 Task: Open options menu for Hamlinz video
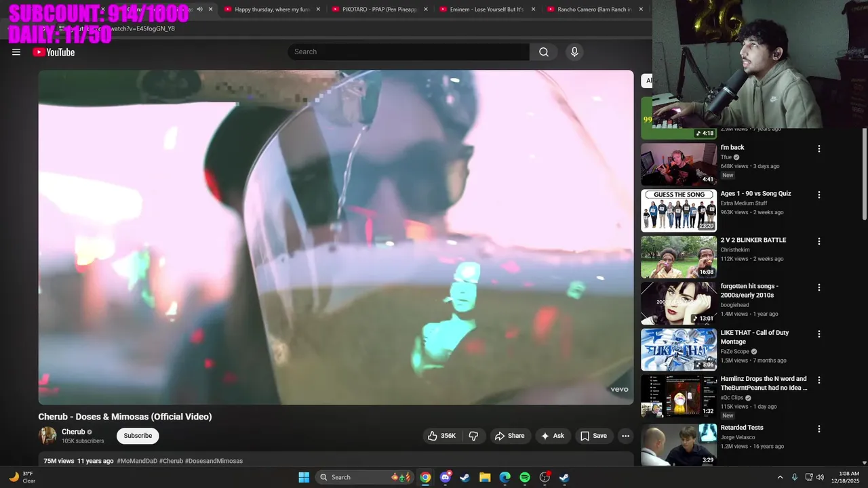coord(818,380)
